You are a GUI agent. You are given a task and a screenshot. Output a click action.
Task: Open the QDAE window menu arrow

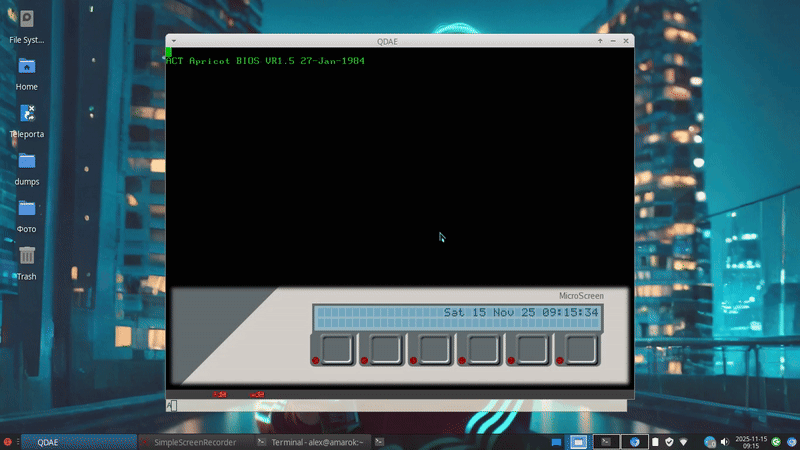pyautogui.click(x=174, y=41)
